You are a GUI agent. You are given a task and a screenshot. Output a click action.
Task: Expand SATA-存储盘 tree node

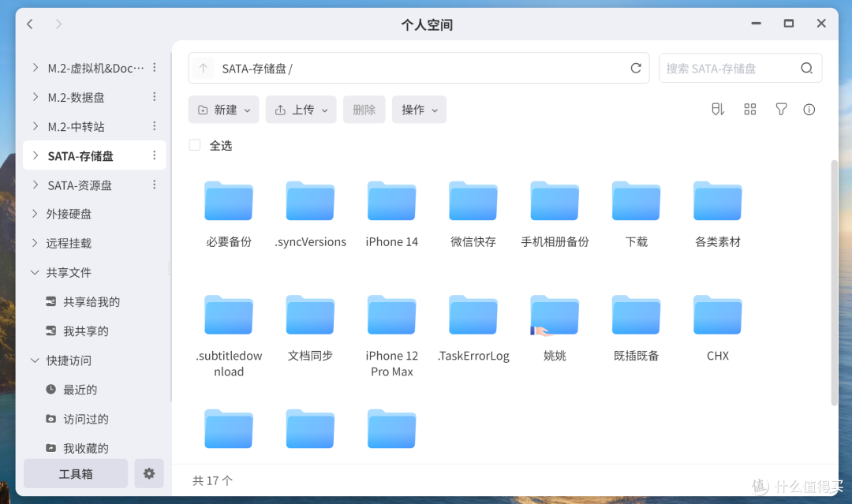click(x=35, y=155)
